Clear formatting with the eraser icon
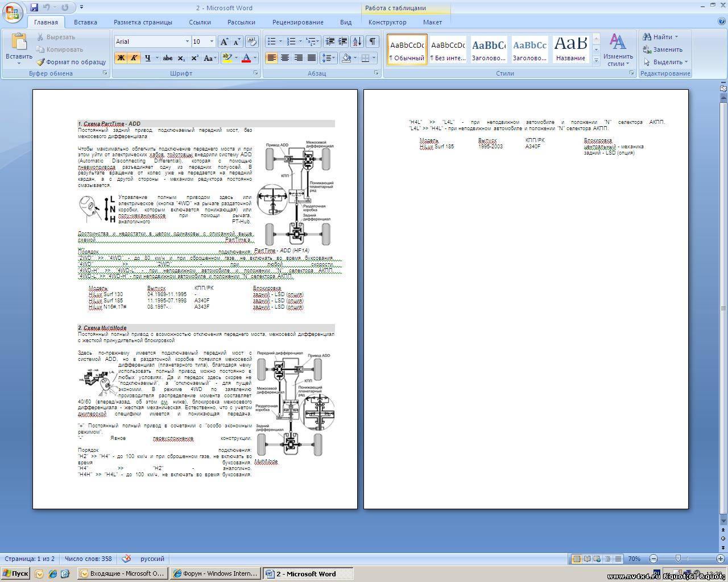Image resolution: width=728 pixels, height=582 pixels. [x=252, y=41]
